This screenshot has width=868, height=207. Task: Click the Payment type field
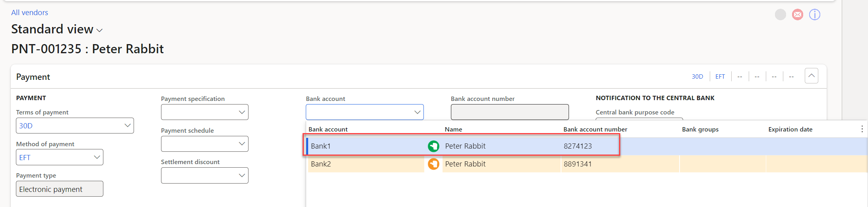[x=60, y=189]
